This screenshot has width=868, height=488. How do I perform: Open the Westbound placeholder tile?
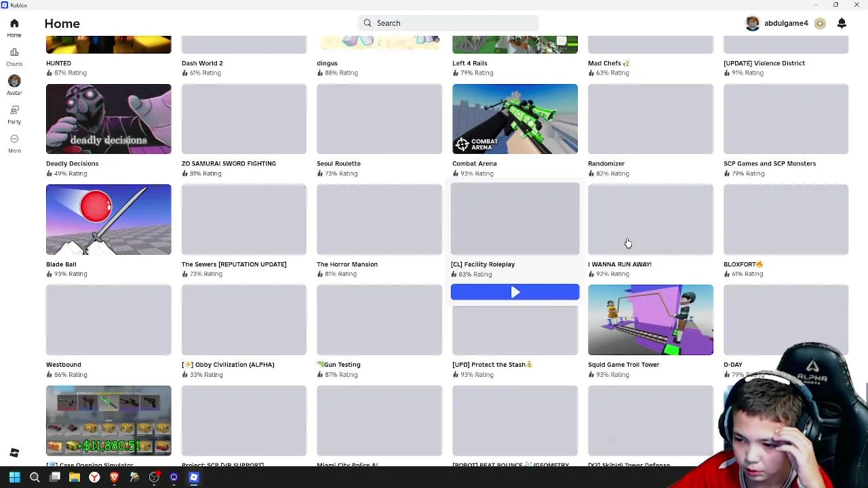[x=108, y=320]
